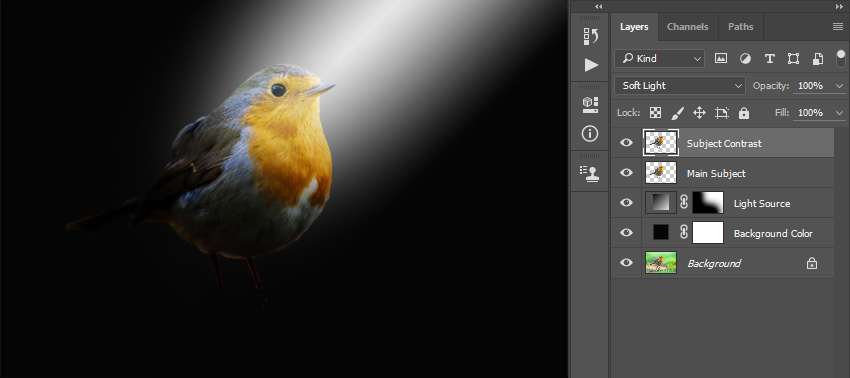Click the Background layer lock icon
Viewport: 850px width, 378px height.
pyautogui.click(x=812, y=264)
